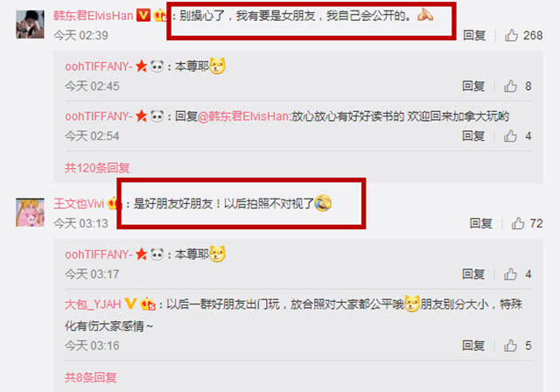This screenshot has height=392, width=560.
Task: Open 王文也Vivi's profile via username
Action: [x=79, y=204]
